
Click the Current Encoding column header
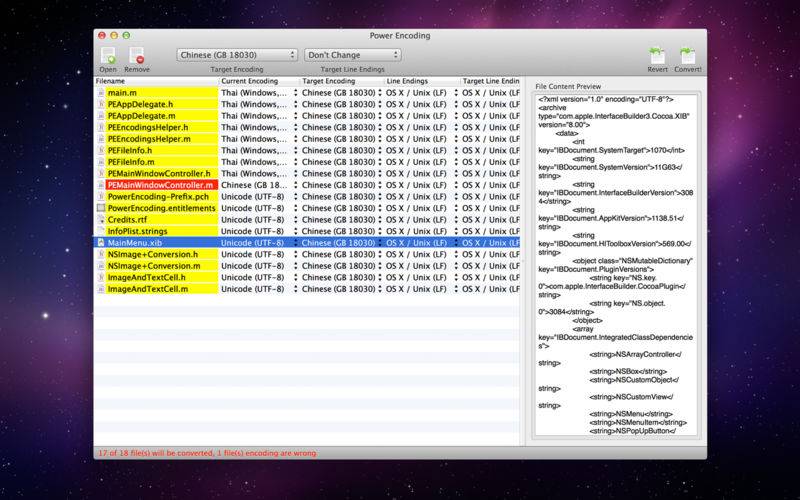tap(257, 80)
